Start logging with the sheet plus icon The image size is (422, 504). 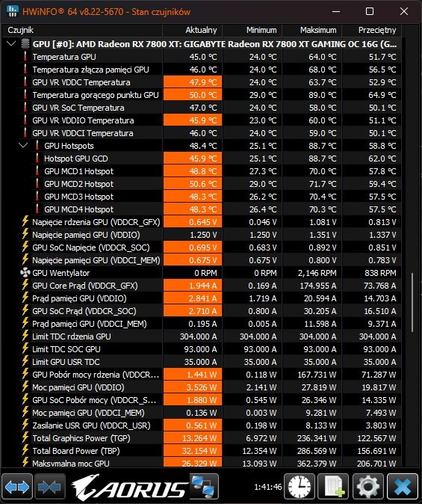[x=333, y=487]
